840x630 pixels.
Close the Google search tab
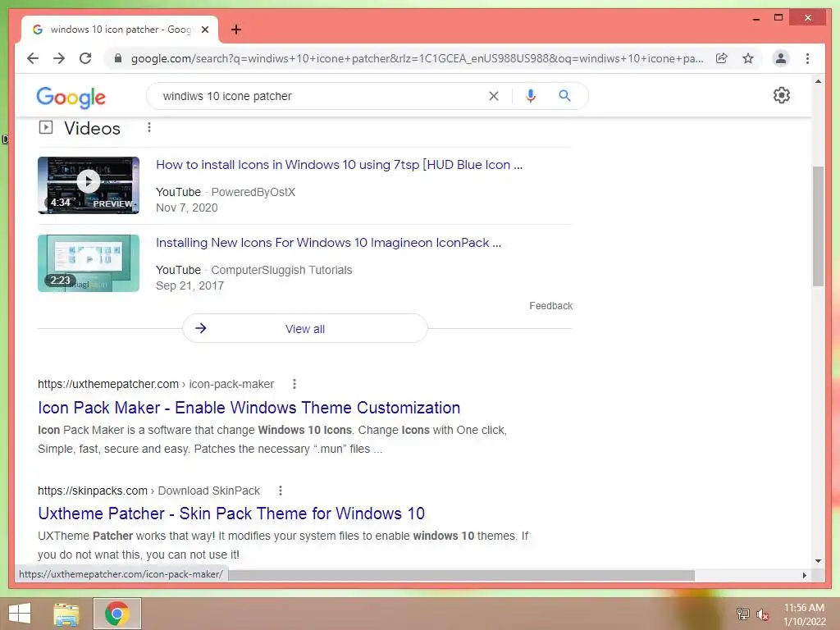tap(204, 30)
